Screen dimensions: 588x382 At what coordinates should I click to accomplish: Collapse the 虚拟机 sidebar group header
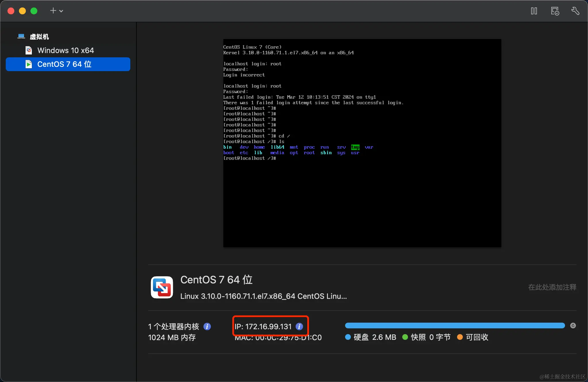tap(39, 37)
